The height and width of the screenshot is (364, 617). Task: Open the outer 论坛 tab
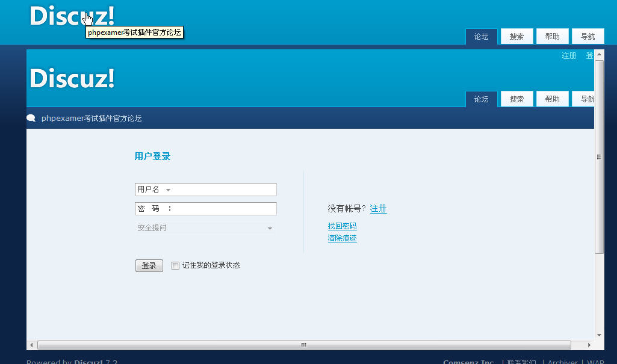click(x=481, y=37)
